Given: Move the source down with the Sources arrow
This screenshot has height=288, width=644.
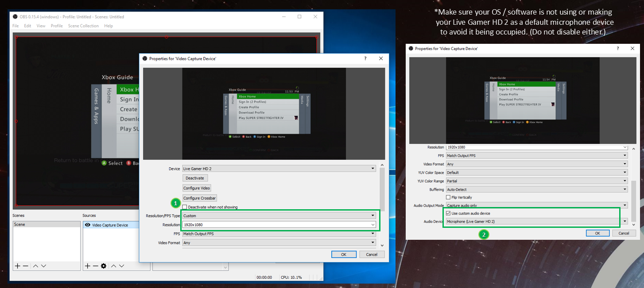Looking at the screenshot, I should 121,266.
